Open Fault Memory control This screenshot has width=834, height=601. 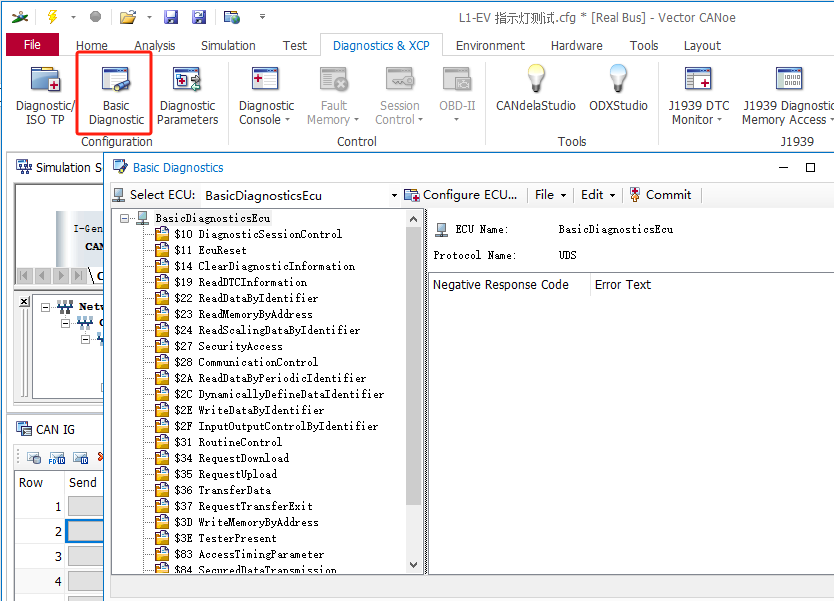(333, 96)
